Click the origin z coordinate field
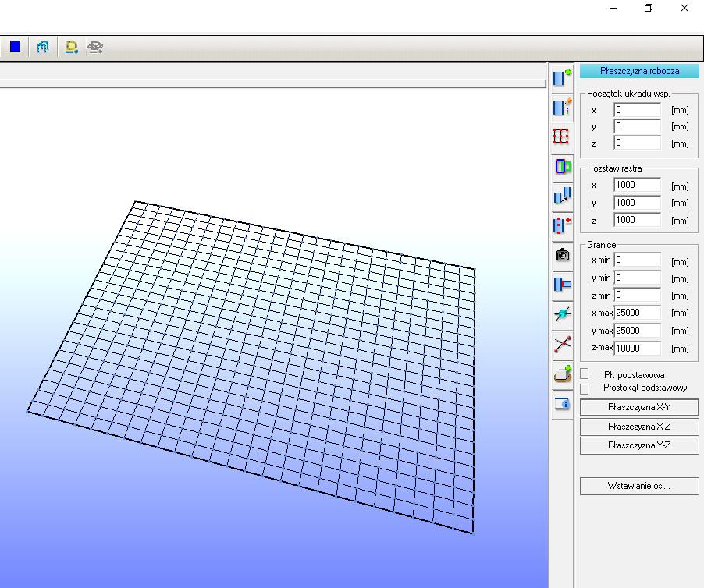This screenshot has width=704, height=588. point(637,143)
